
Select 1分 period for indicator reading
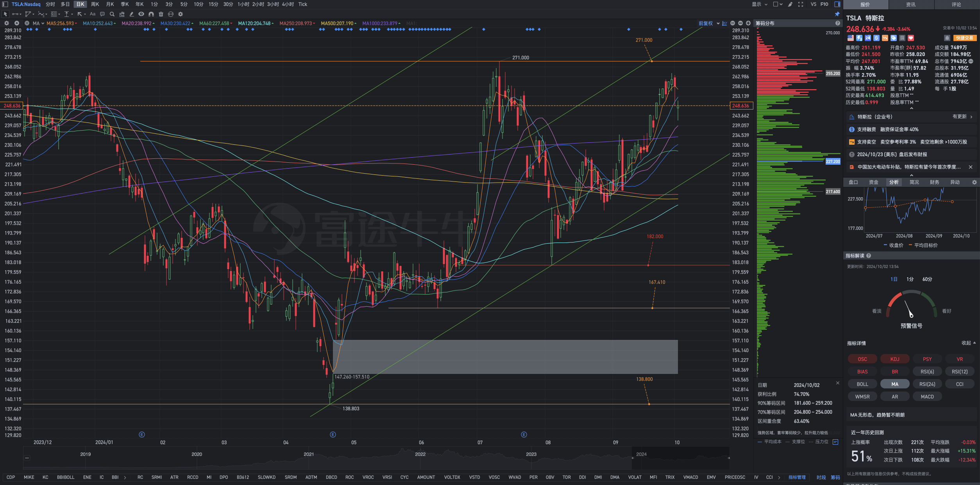point(910,279)
